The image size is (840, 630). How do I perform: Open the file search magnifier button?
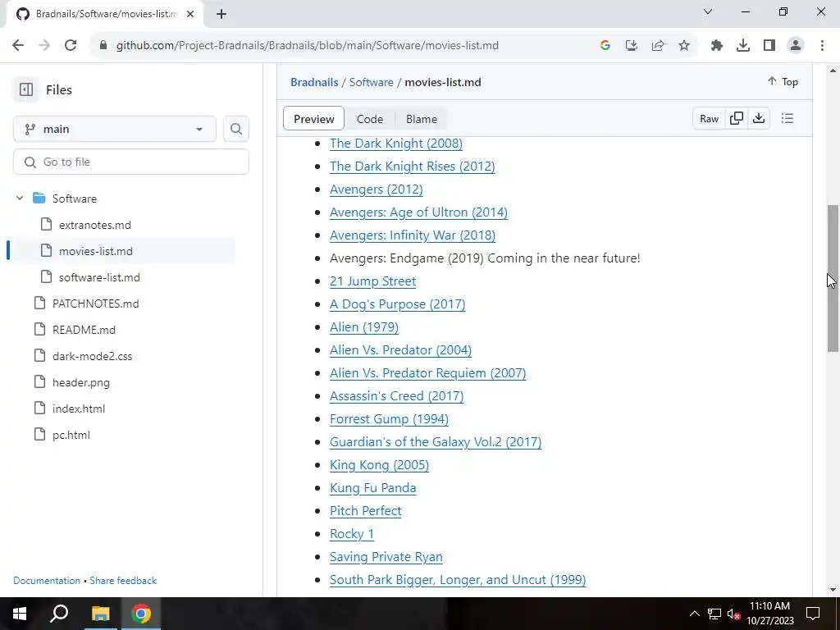click(235, 129)
